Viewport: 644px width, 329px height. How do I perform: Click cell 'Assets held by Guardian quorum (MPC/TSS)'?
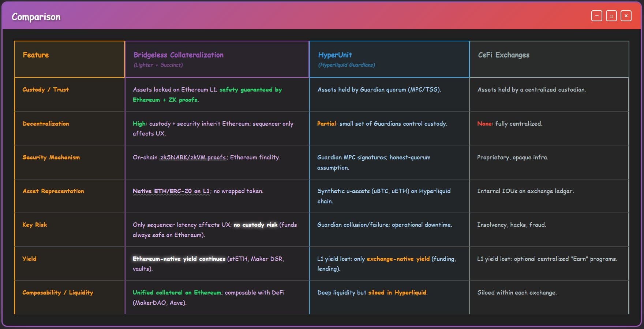pos(389,95)
